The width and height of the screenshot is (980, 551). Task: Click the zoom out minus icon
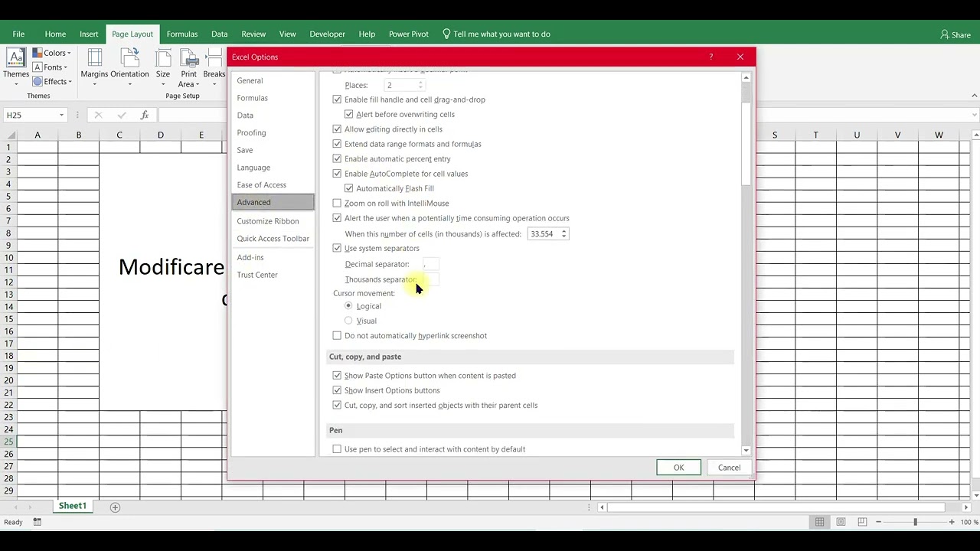coord(878,522)
